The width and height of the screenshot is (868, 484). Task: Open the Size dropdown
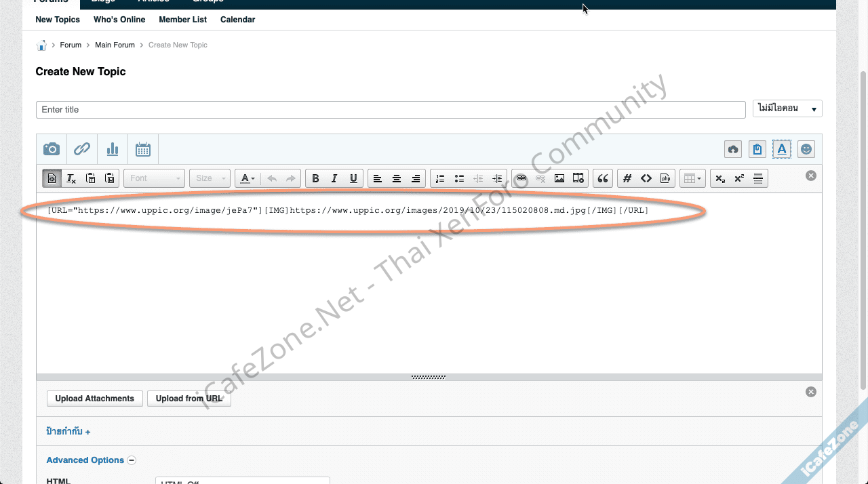click(210, 178)
